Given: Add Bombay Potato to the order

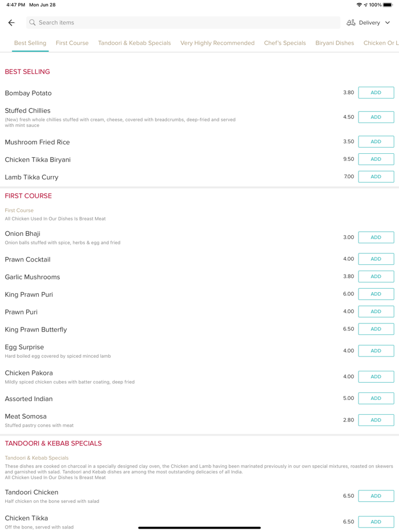Looking at the screenshot, I should point(376,93).
